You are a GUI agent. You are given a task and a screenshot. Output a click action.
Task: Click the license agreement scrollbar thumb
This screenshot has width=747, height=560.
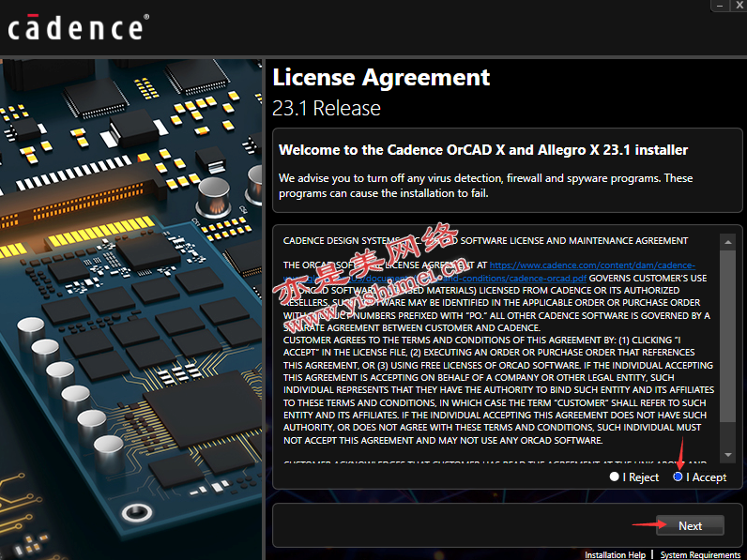[727, 336]
